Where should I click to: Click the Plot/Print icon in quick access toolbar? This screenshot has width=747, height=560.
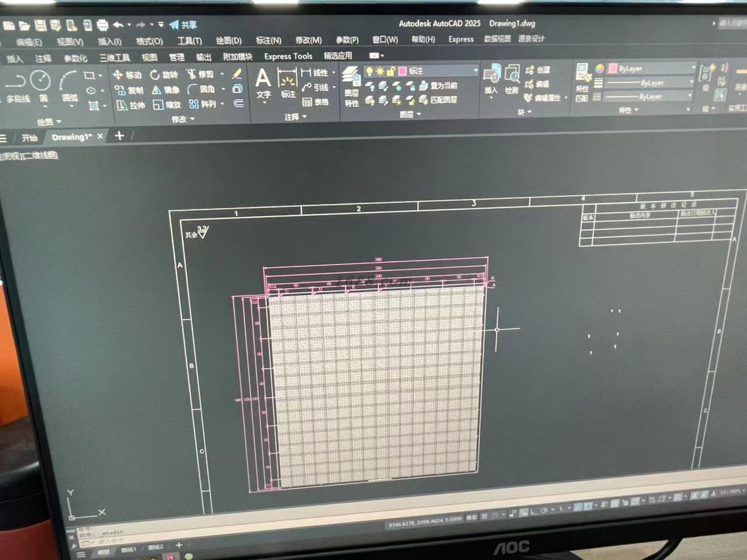[x=103, y=25]
